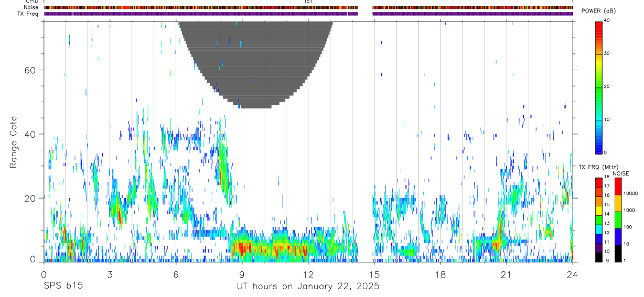Click the 21 hour tick label on the time axis
This screenshot has width=644, height=297.
coord(507,274)
